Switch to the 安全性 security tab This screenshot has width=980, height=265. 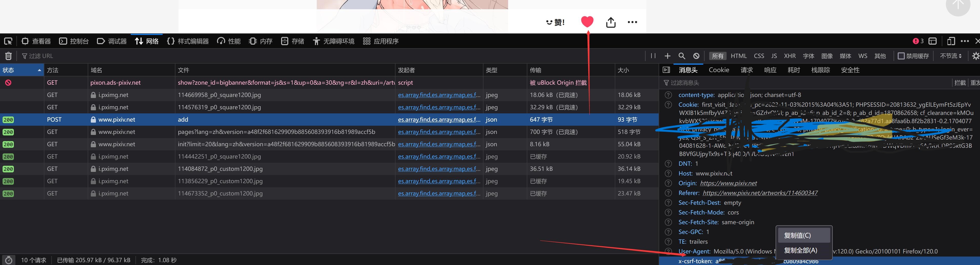(x=850, y=70)
